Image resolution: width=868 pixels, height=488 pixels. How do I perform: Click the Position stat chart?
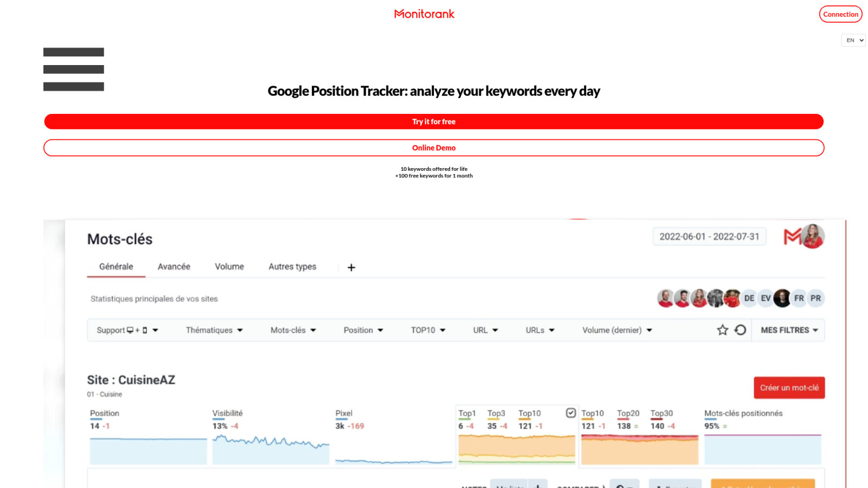pos(149,450)
